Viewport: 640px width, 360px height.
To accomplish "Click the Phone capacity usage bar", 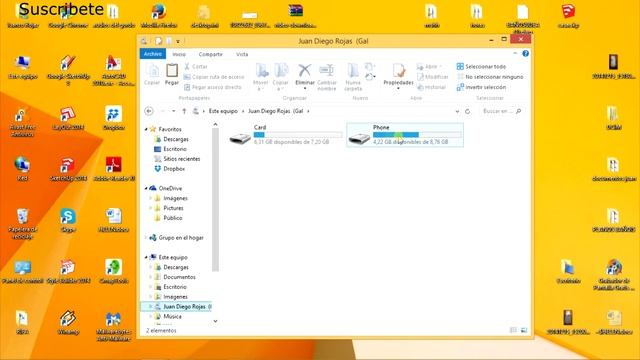I will click(x=417, y=135).
